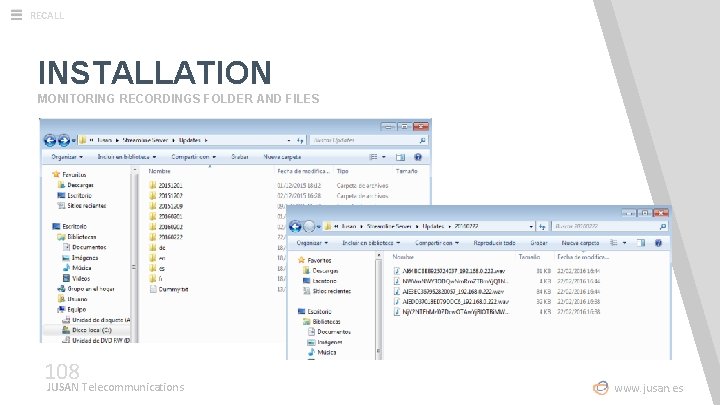Expand the view options arrow in the Updates window
This screenshot has width=720, height=405.
click(x=384, y=157)
